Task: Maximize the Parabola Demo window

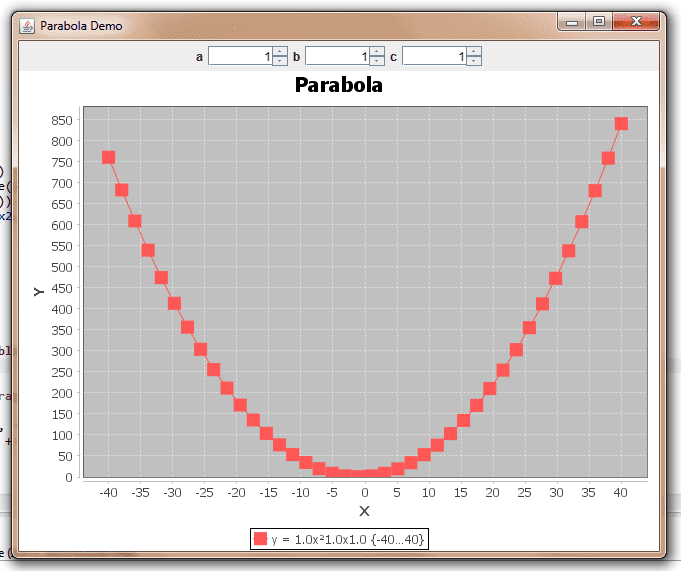Action: pyautogui.click(x=599, y=22)
